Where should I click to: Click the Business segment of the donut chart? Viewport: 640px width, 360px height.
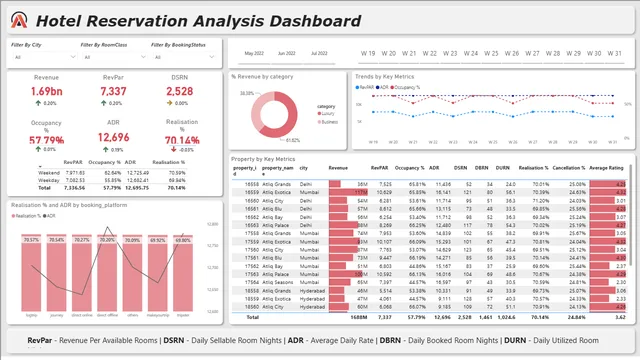point(258,108)
